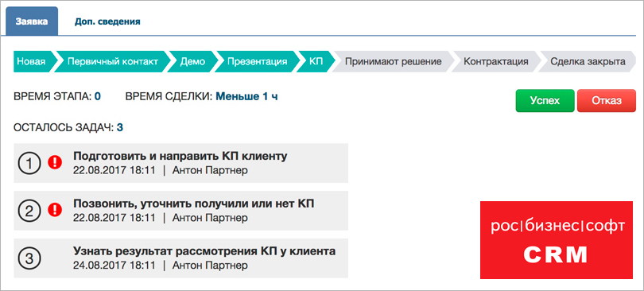Viewport: 644px width, 291px height.
Task: Click the green Успех button
Action: tap(545, 100)
